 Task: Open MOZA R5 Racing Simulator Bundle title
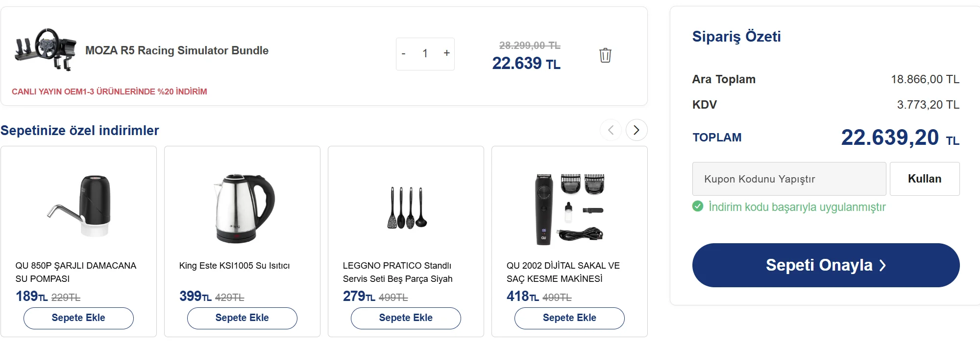(177, 50)
